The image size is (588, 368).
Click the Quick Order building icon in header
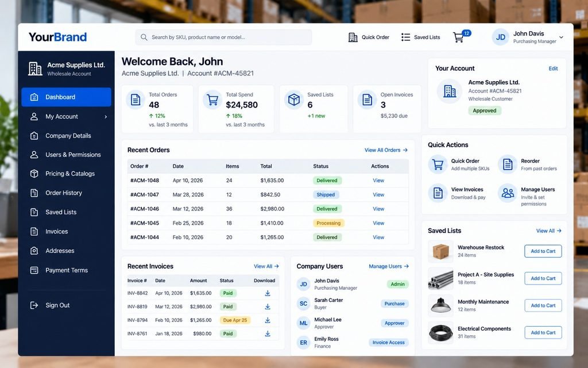tap(353, 37)
